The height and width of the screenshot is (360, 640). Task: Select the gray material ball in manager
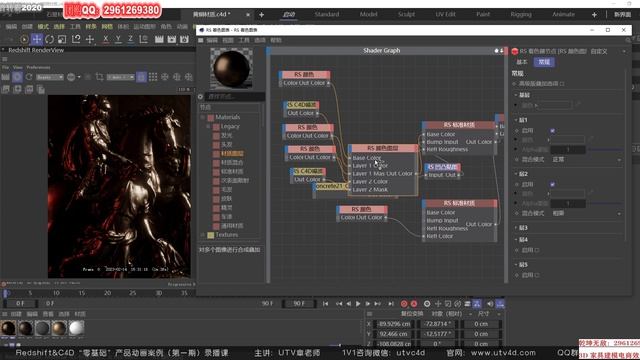42,329
